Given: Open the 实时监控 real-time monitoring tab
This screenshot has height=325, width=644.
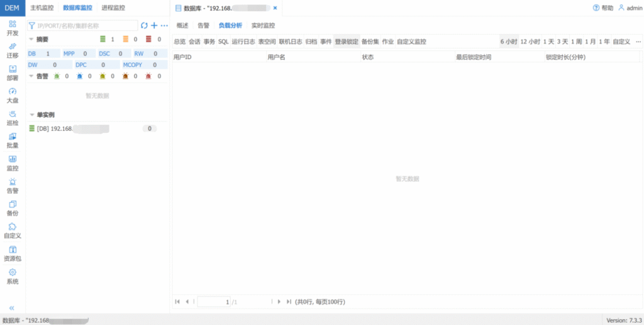Looking at the screenshot, I should tap(263, 26).
